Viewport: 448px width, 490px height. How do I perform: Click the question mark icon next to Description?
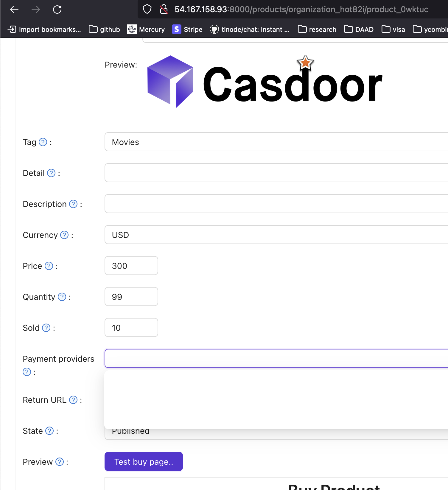click(73, 204)
